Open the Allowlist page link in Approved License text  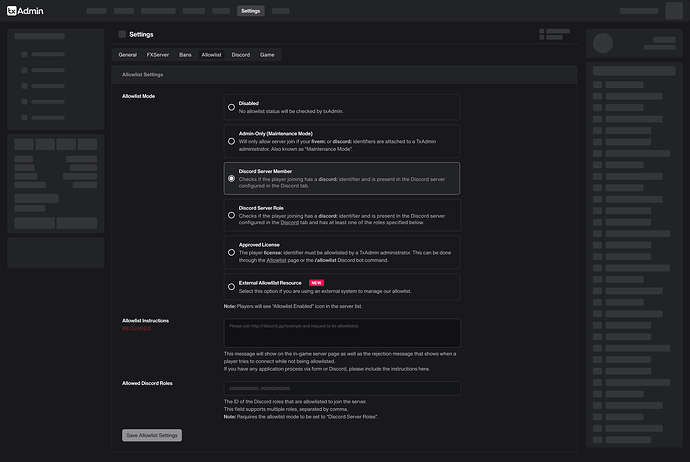point(276,260)
